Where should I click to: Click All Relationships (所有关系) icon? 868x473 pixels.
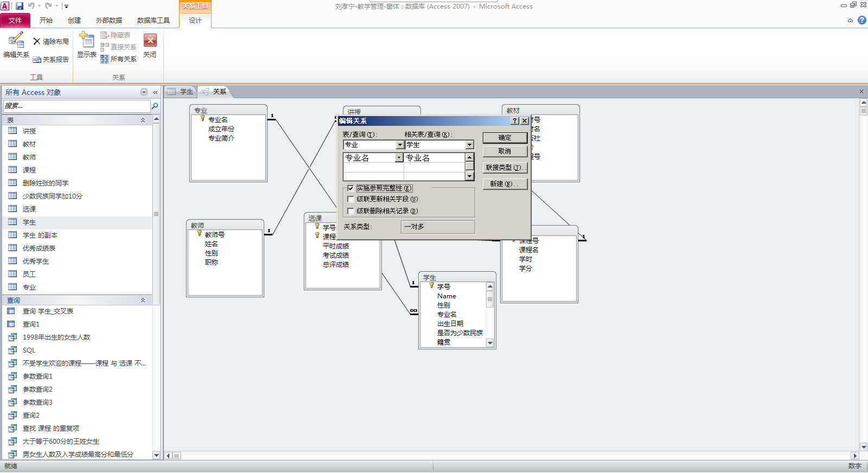[118, 59]
